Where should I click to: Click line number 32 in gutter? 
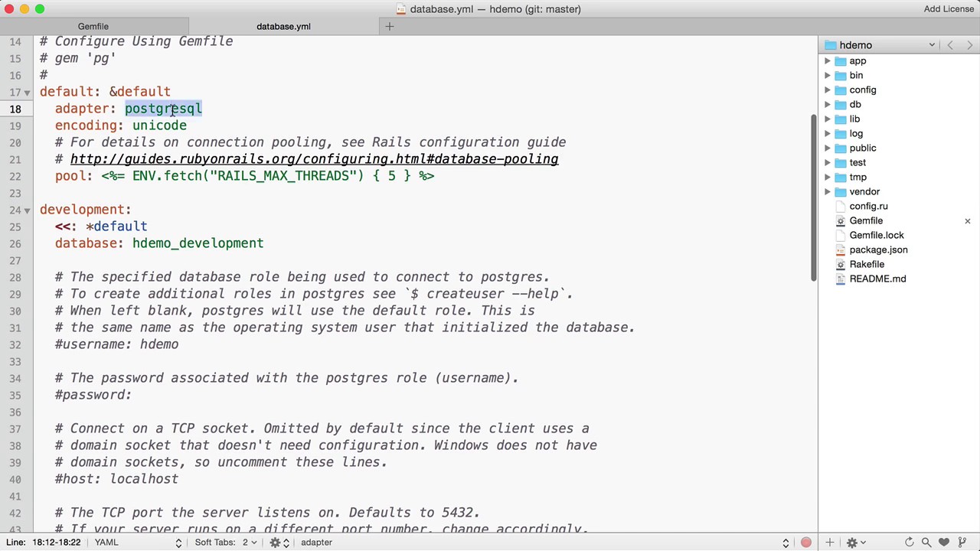(15, 344)
